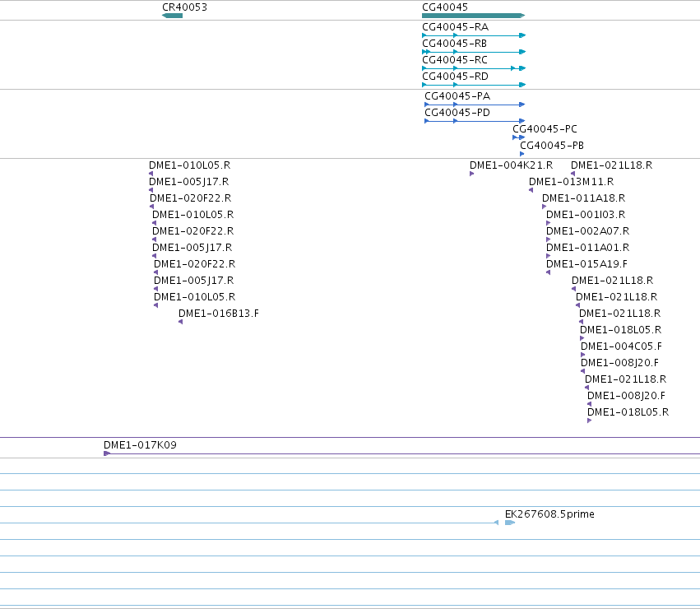Select the CR40053 gene arrow glyph
This screenshot has width=700, height=609.
click(172, 16)
